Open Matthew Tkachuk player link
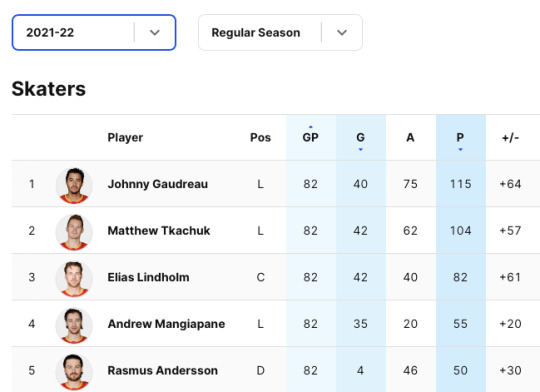 159,230
